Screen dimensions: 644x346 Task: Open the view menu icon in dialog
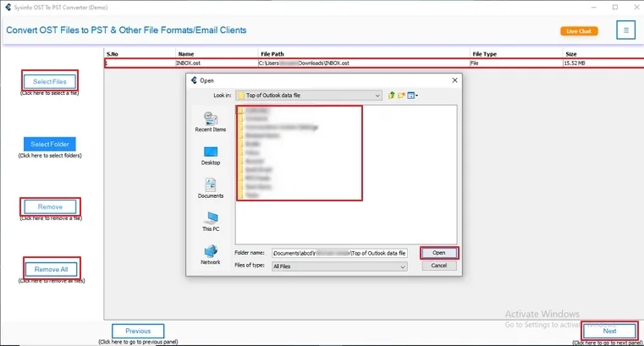(412, 96)
